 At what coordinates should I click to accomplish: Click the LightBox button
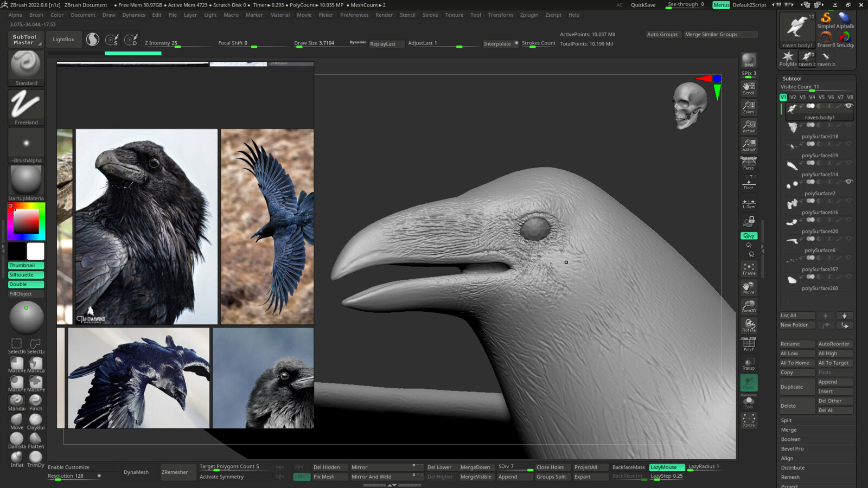63,40
